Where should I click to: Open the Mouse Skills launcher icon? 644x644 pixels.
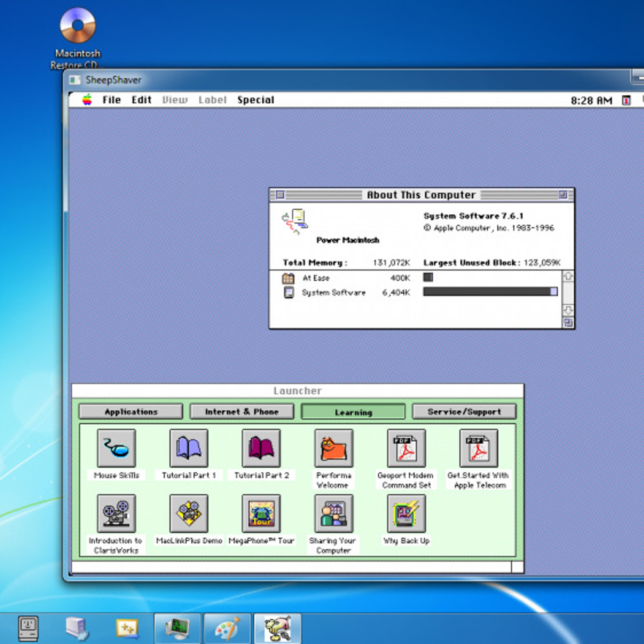[x=116, y=448]
